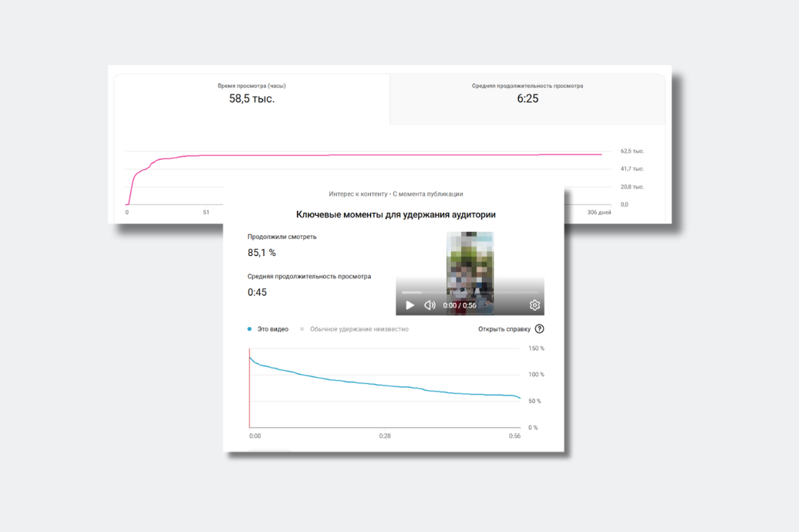The image size is (799, 532).
Task: Switch to 'Время просмотра (часы)' tab
Action: (252, 94)
